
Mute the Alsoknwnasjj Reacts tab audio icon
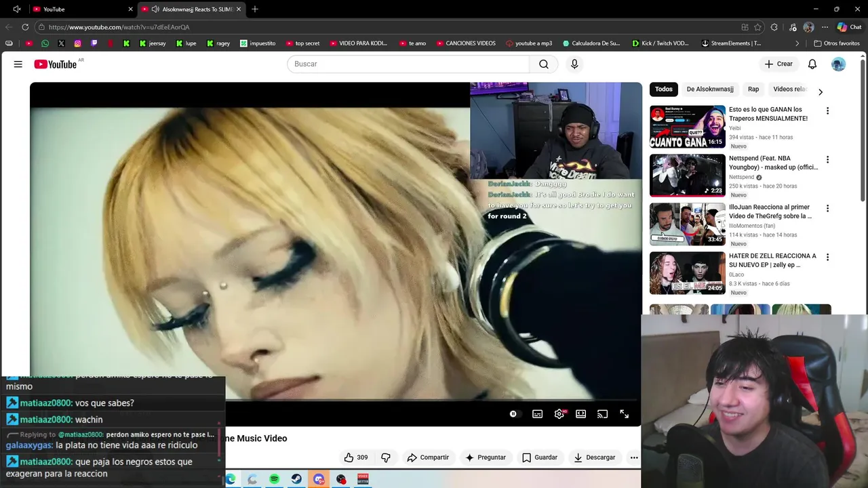click(155, 9)
